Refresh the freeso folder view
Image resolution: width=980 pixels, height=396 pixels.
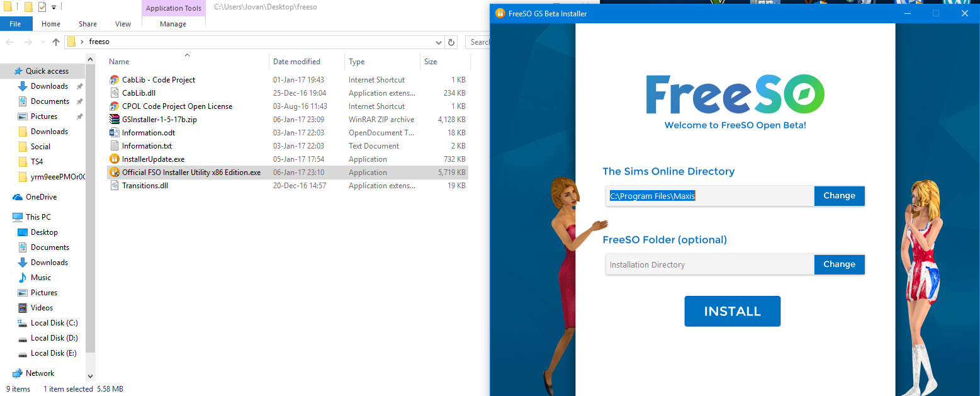click(x=451, y=42)
